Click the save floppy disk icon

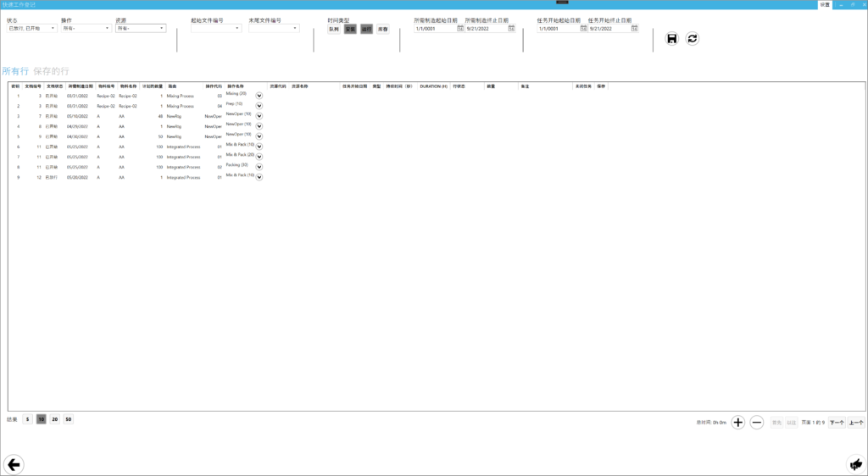coord(672,38)
